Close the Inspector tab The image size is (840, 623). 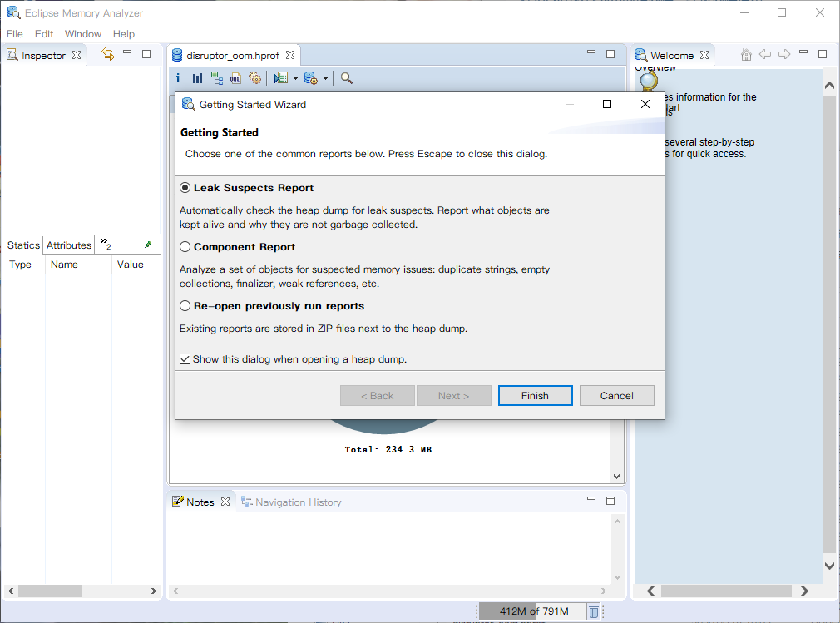pyautogui.click(x=77, y=55)
